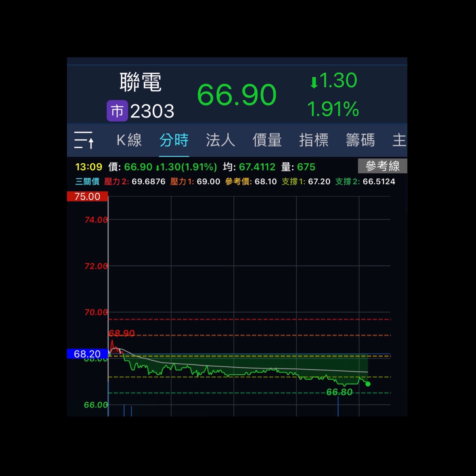
Task: Open the 指標 indicators tab
Action: (x=314, y=140)
